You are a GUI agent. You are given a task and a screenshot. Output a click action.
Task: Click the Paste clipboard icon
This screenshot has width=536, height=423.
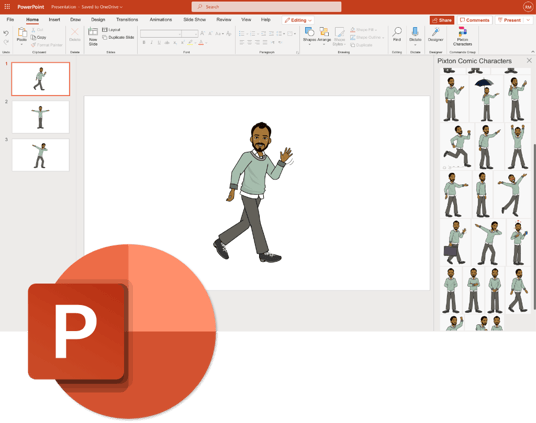pyautogui.click(x=22, y=33)
